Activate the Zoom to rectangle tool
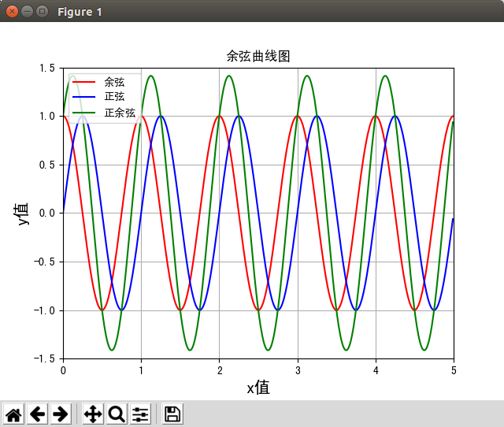This screenshot has height=427, width=504. (117, 414)
